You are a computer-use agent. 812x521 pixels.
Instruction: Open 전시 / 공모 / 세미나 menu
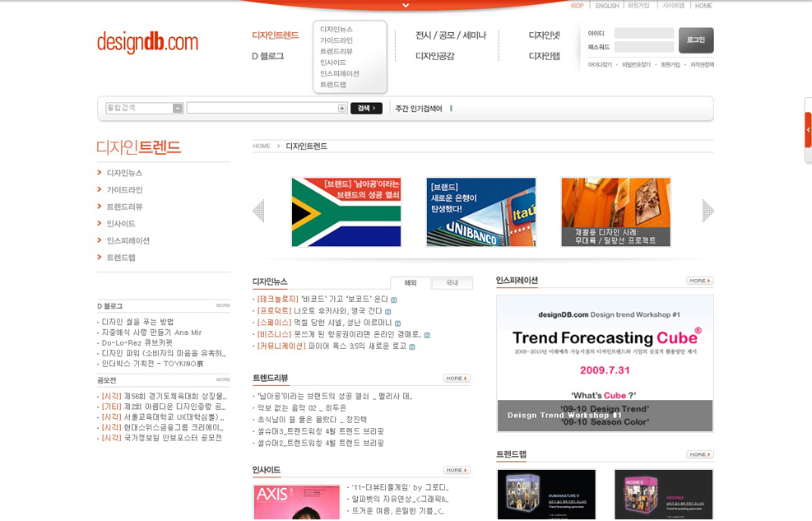pyautogui.click(x=451, y=35)
